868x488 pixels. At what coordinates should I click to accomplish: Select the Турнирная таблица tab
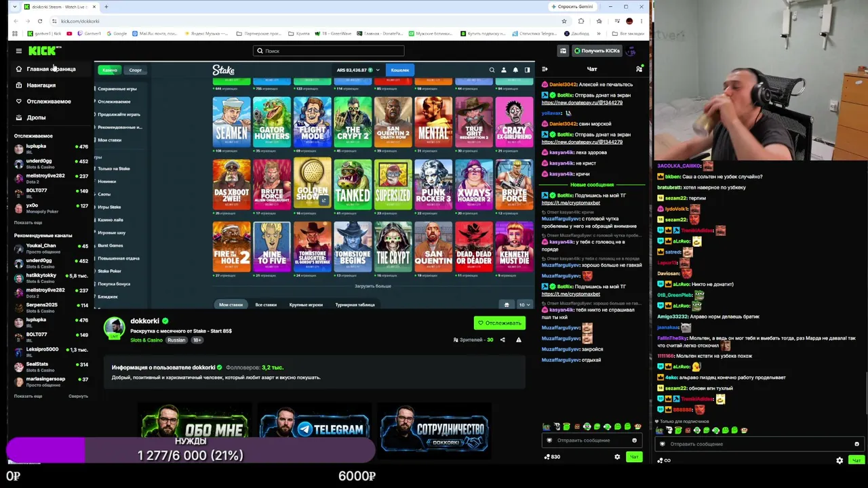(x=355, y=304)
